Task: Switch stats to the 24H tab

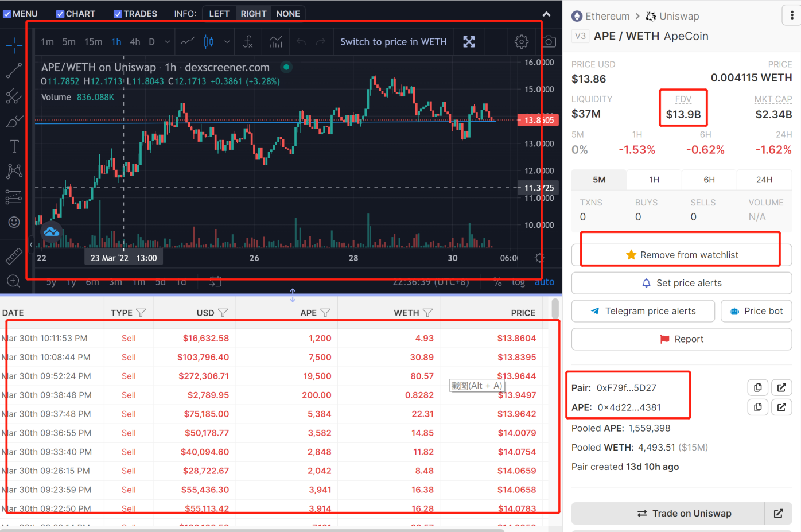Action: 764,180
